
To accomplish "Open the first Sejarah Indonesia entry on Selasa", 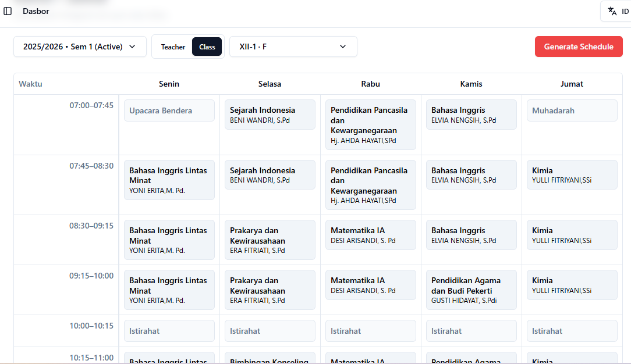I will click(270, 115).
